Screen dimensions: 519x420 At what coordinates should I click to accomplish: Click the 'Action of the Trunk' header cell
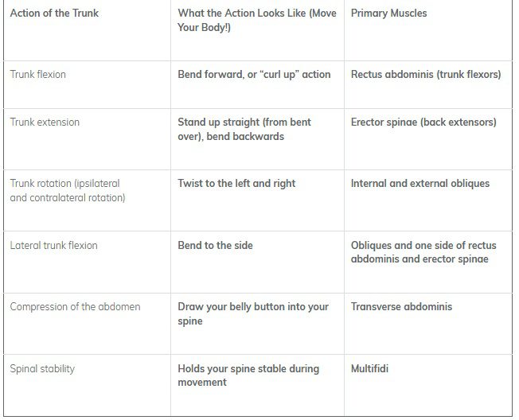click(54, 14)
